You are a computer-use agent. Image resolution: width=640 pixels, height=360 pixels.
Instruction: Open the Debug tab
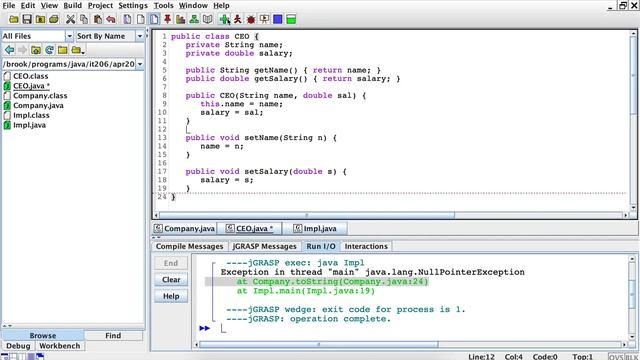click(x=18, y=346)
